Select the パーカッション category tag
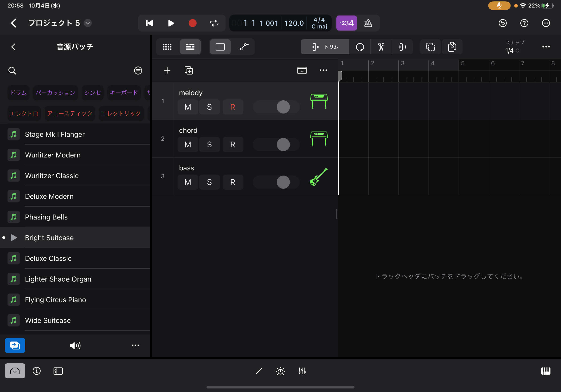Image resolution: width=561 pixels, height=392 pixels. [55, 93]
